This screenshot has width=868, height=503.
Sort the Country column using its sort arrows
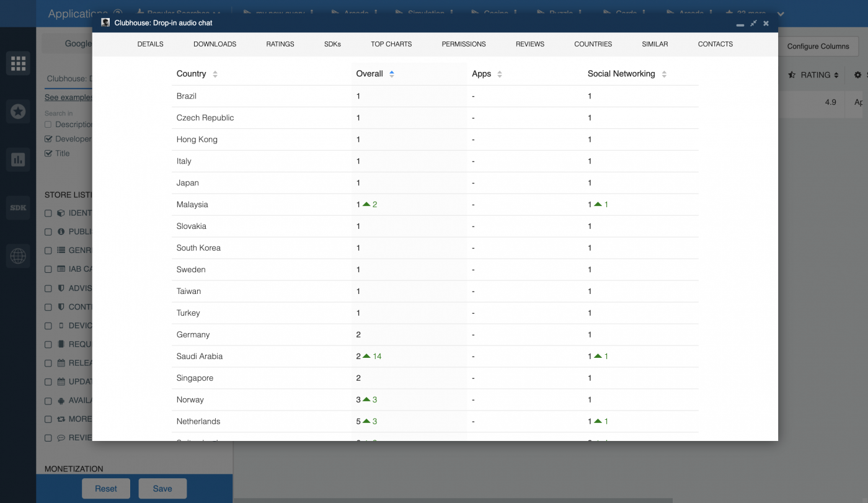(214, 74)
